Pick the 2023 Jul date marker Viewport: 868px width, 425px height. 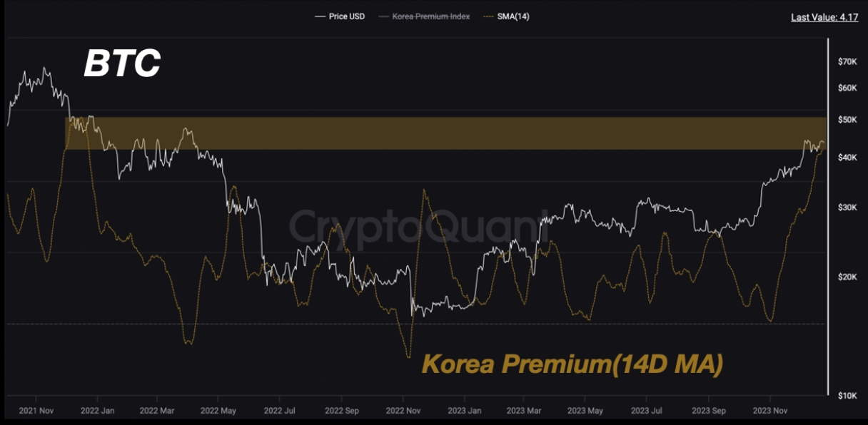[647, 411]
